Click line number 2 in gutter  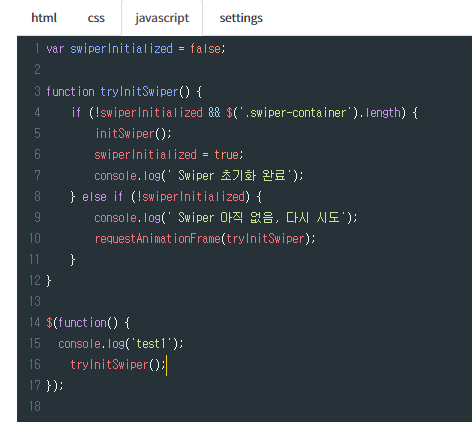(x=37, y=70)
